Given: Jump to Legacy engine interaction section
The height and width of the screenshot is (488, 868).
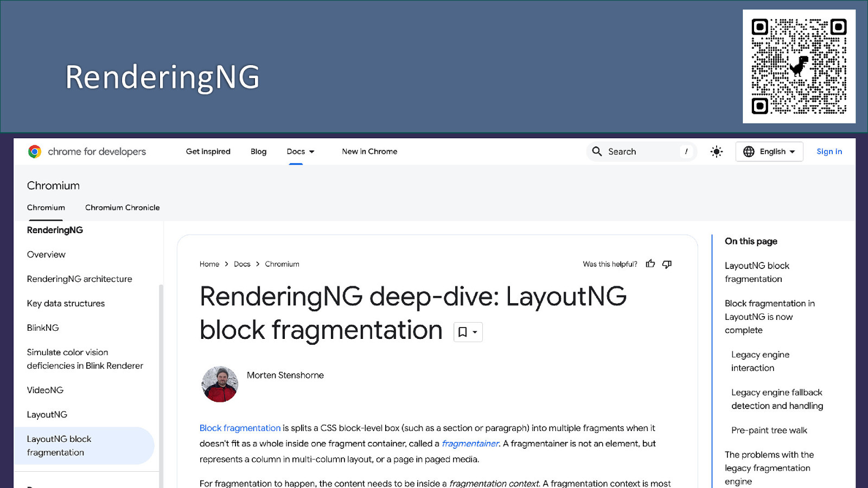Looking at the screenshot, I should (x=760, y=361).
